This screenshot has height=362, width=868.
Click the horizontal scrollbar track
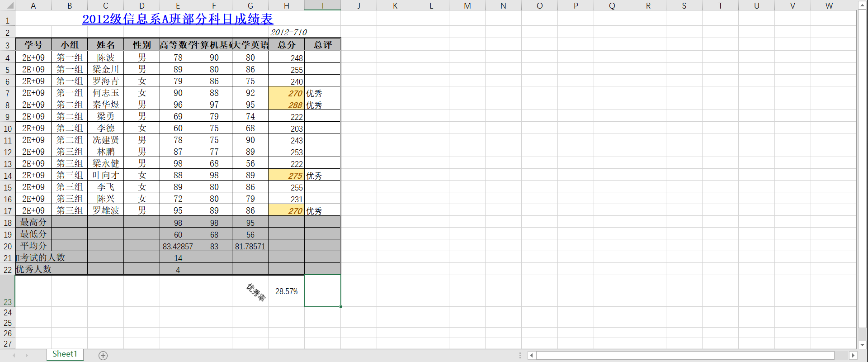tap(841, 356)
